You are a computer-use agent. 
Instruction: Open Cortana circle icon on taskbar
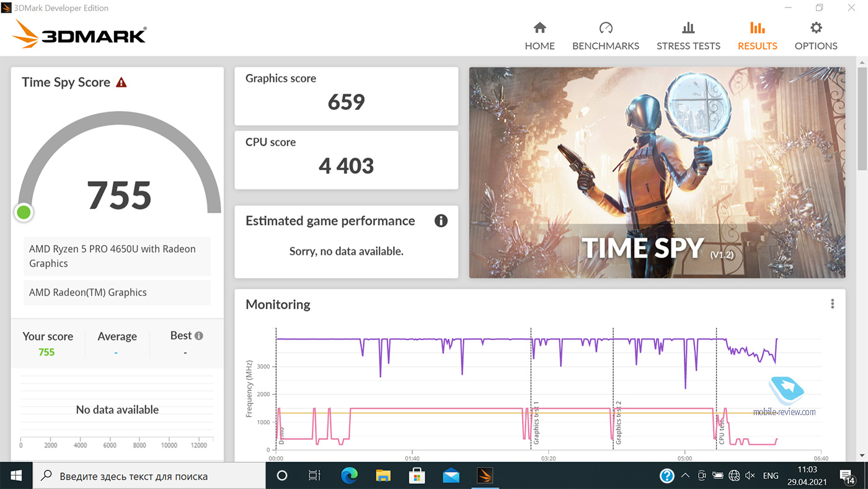point(282,476)
